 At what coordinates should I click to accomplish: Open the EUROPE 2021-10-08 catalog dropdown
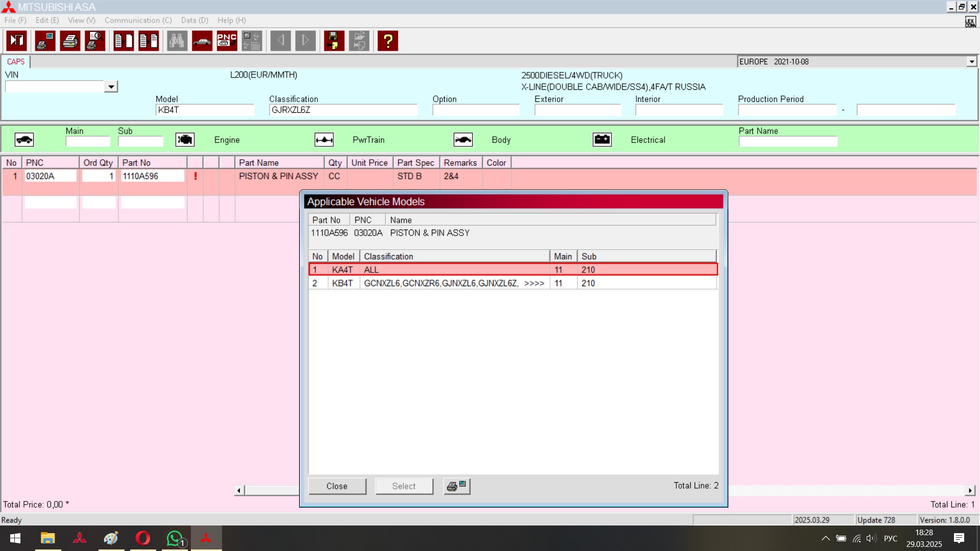971,62
